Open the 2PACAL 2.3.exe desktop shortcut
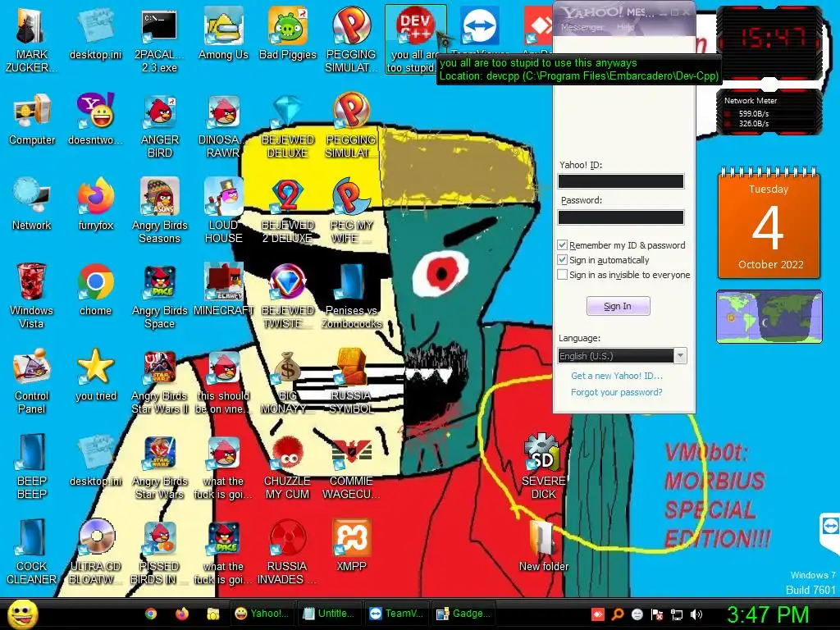 [x=159, y=39]
